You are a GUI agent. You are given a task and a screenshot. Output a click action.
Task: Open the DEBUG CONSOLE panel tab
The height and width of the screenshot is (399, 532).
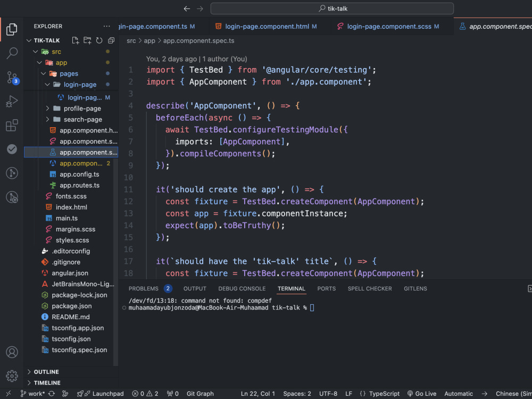[x=242, y=289]
